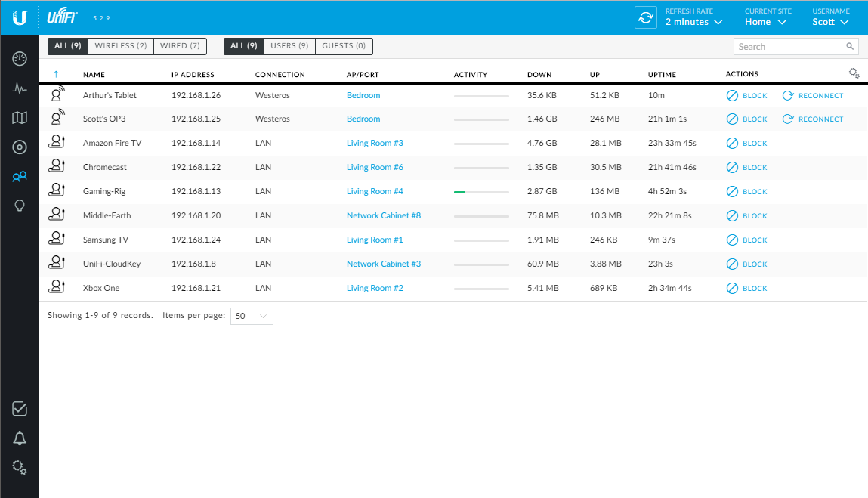The height and width of the screenshot is (498, 868).
Task: Open the Insights lightbulb icon
Action: click(20, 206)
